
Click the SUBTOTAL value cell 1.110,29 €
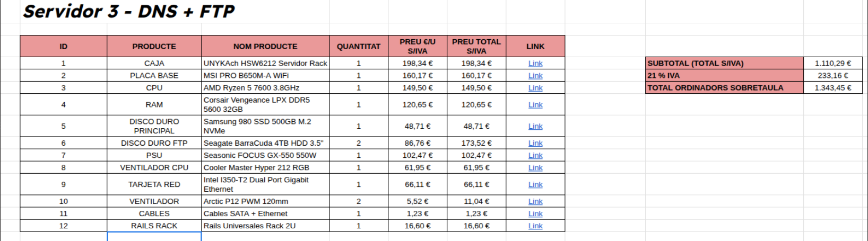[x=832, y=63]
